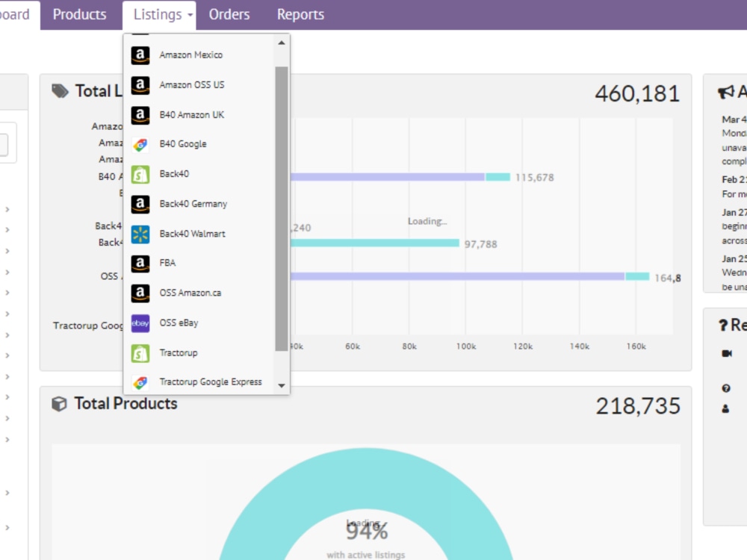Click the 218,735 total products figure

[x=638, y=406]
